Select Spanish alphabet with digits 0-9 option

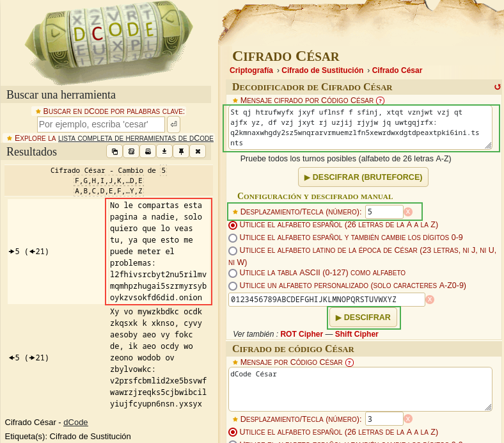point(233,238)
